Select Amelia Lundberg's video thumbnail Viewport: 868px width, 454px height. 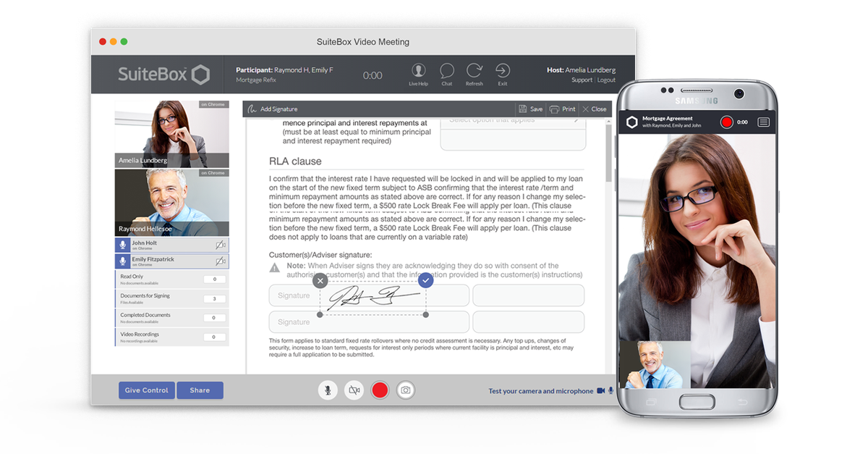(172, 134)
